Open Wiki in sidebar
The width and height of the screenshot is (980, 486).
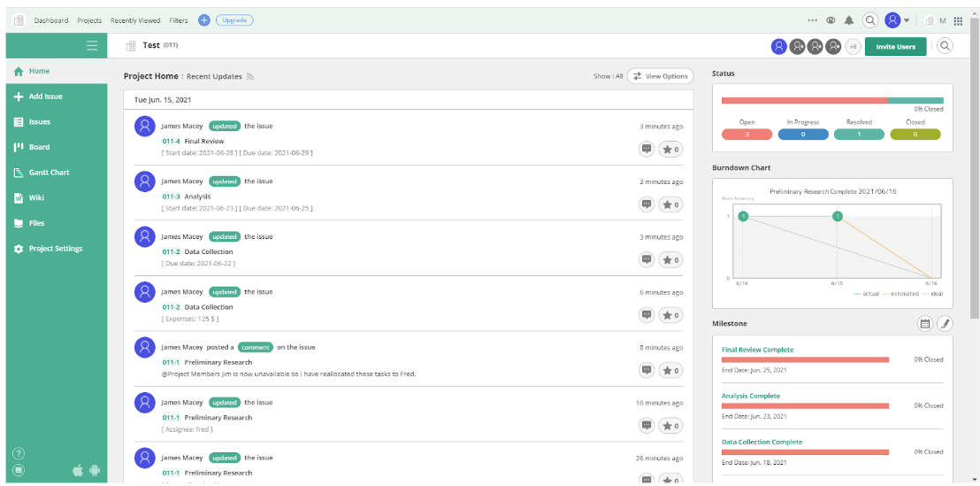tap(57, 197)
